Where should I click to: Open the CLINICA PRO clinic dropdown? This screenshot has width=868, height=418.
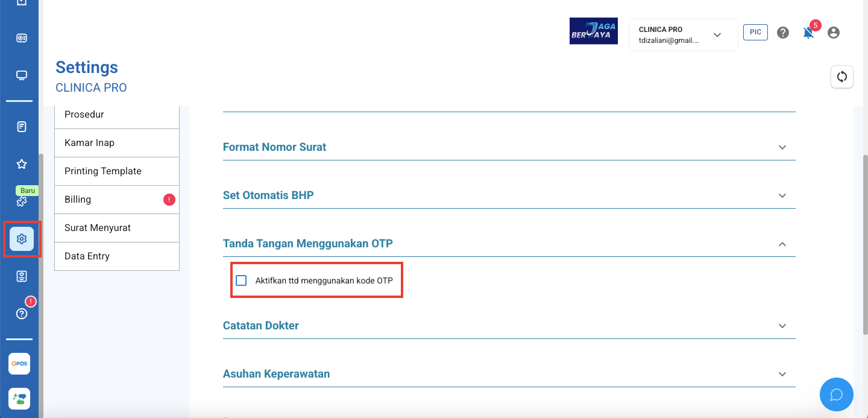tap(683, 35)
